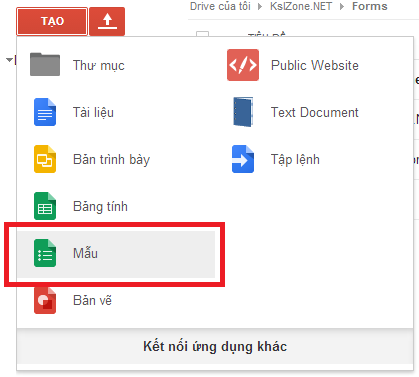Click the blue Tập lệnh script icon
The height and width of the screenshot is (377, 419).
(x=243, y=159)
